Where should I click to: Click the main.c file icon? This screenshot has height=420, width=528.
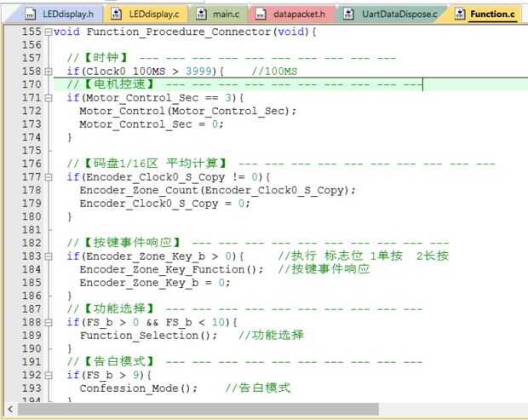click(201, 14)
